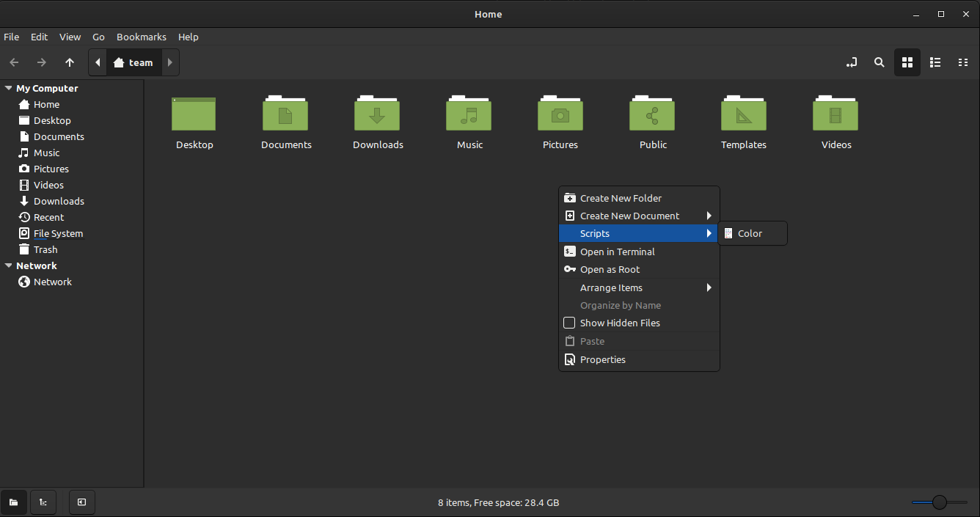
Task: Switch sidebar to tree view mode
Action: click(x=43, y=502)
